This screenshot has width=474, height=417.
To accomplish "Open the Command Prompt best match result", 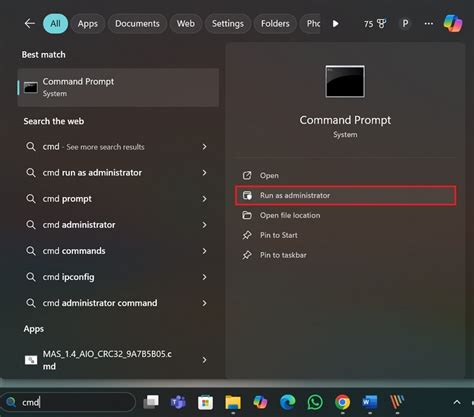I will [118, 87].
